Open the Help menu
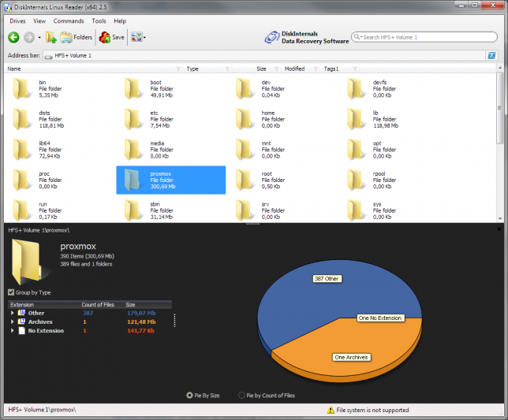The image size is (508, 420). [x=120, y=21]
